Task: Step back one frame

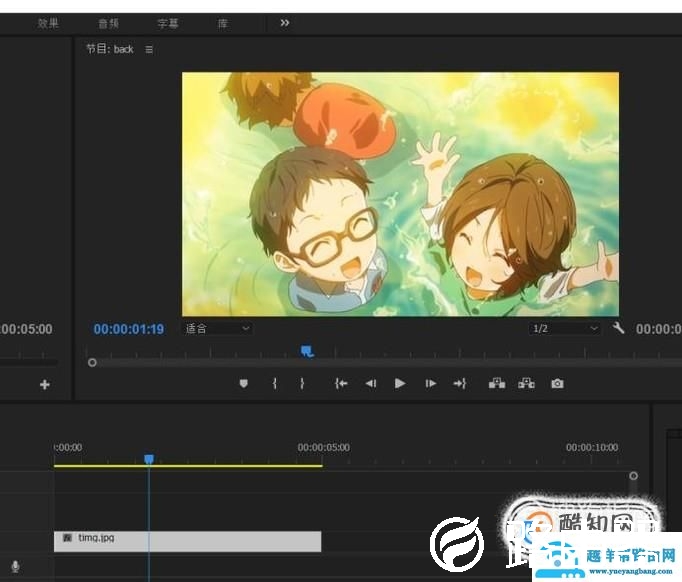Action: (371, 383)
